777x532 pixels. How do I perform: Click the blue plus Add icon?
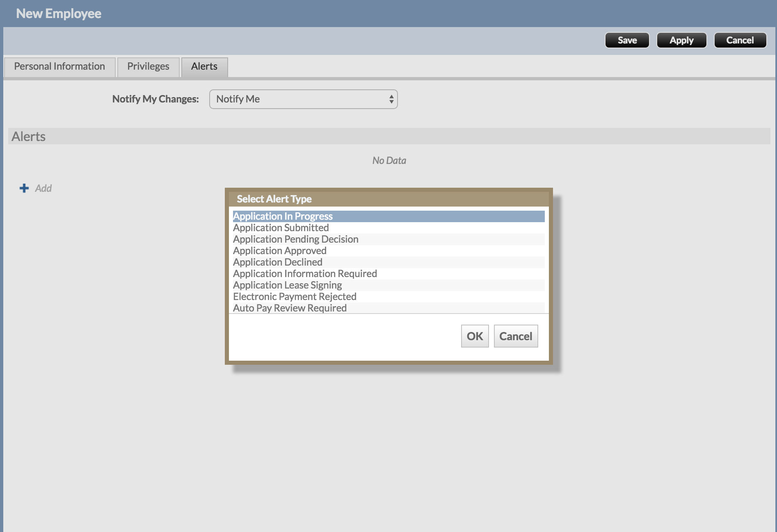24,188
